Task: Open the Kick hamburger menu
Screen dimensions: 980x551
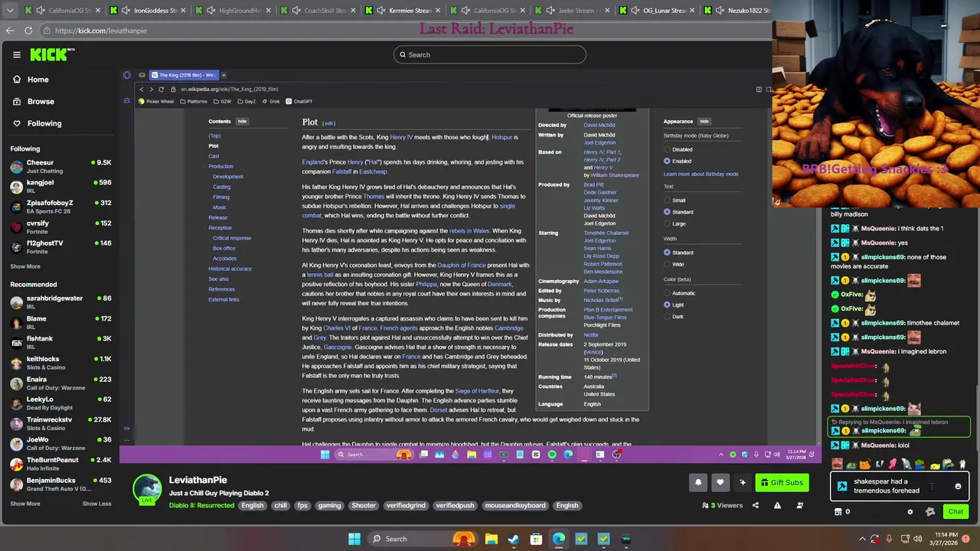Action: 16,54
